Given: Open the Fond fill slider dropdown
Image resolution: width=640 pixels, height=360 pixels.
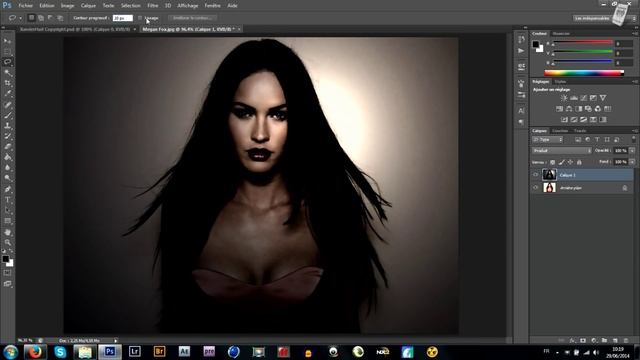Looking at the screenshot, I should click(x=632, y=162).
